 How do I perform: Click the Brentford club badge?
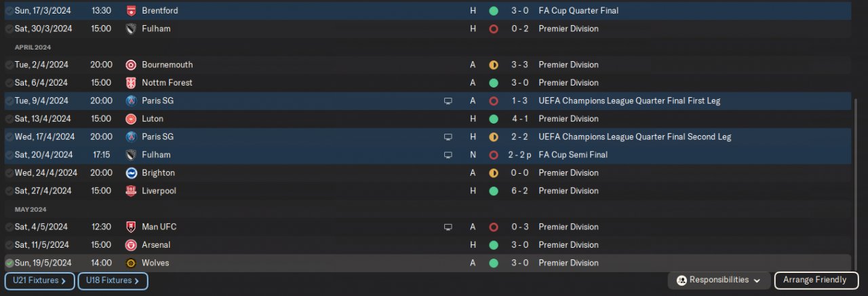pos(131,11)
